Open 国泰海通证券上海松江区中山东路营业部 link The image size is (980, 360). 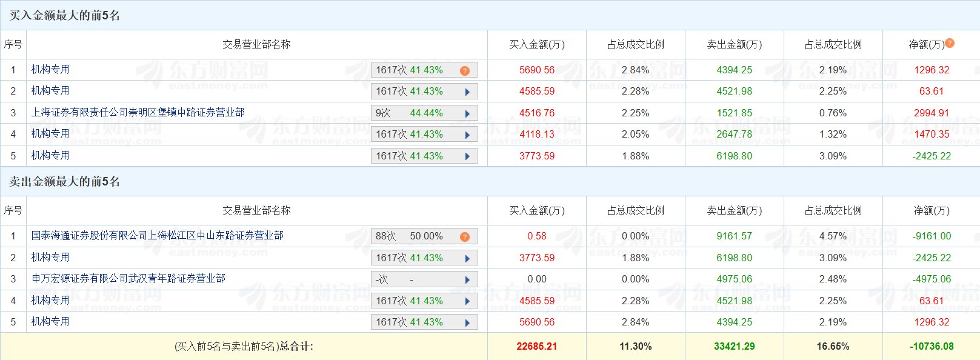(x=158, y=235)
